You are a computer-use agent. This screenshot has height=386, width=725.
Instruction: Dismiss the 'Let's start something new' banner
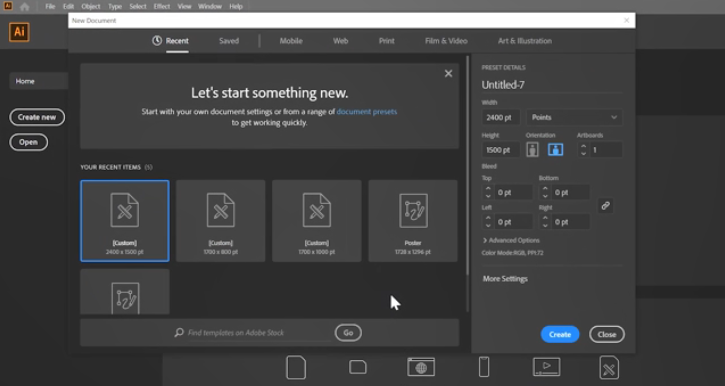tap(448, 74)
